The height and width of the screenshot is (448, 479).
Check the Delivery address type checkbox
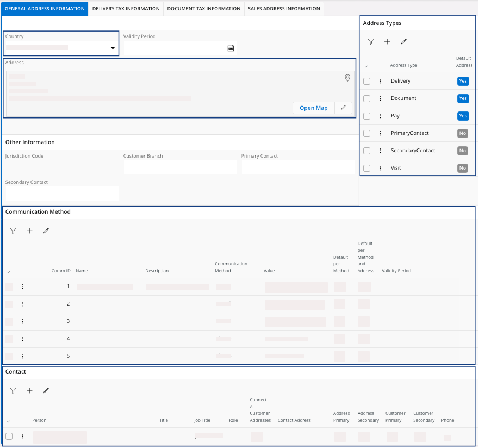tap(367, 81)
